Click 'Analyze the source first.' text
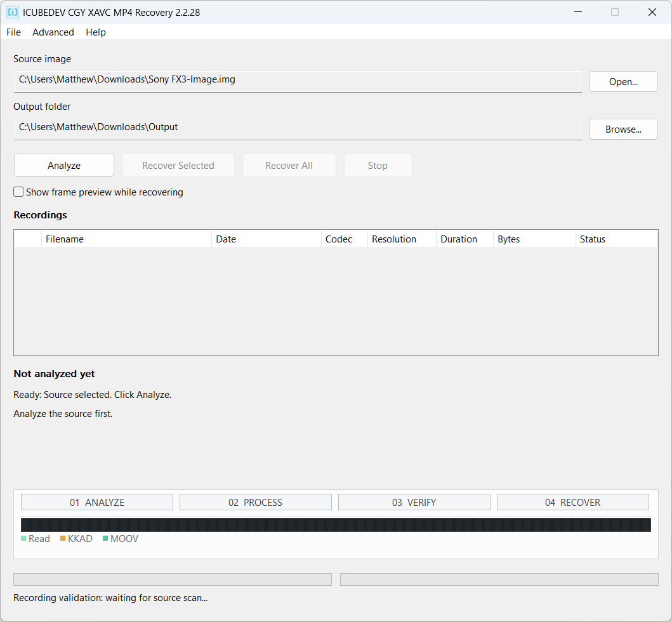 (63, 413)
